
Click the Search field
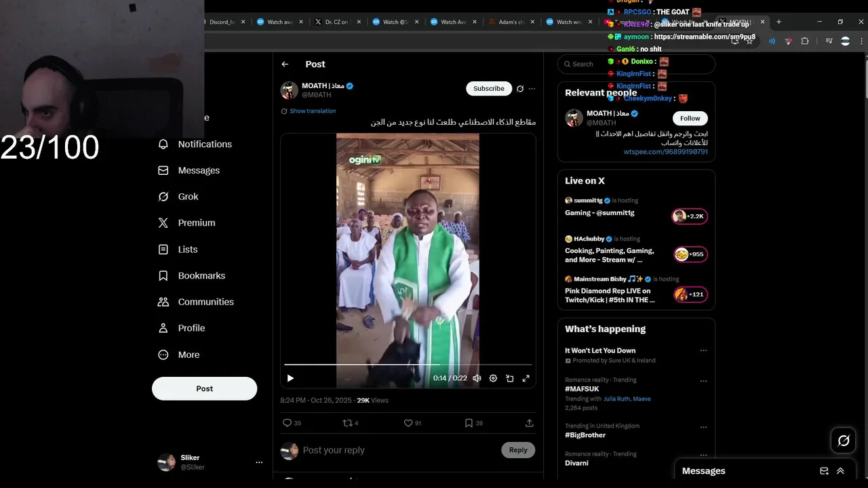(x=636, y=64)
